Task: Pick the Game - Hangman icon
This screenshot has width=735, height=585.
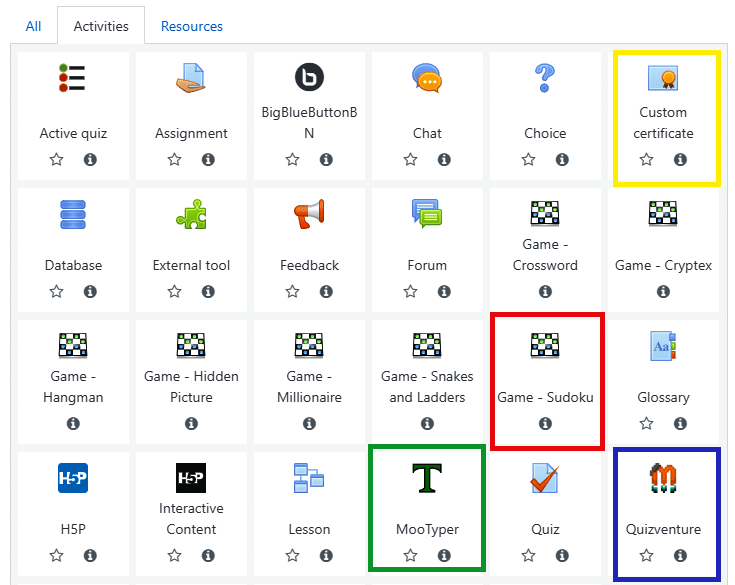Action: click(x=73, y=345)
